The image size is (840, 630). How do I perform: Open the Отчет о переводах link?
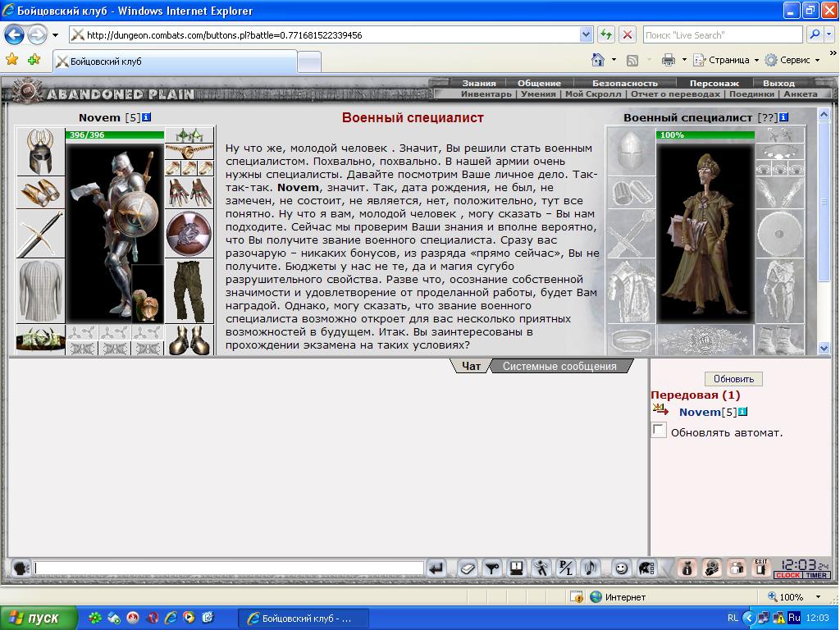[x=675, y=94]
